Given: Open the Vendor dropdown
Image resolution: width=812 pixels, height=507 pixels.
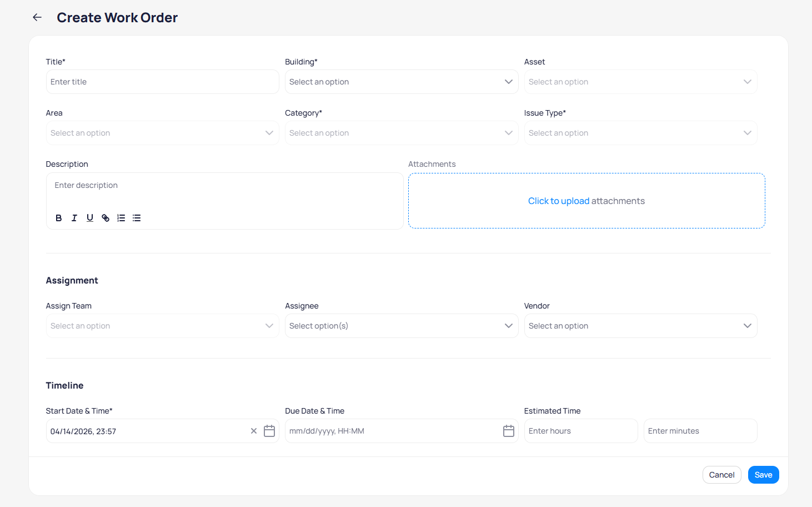Looking at the screenshot, I should tap(640, 326).
